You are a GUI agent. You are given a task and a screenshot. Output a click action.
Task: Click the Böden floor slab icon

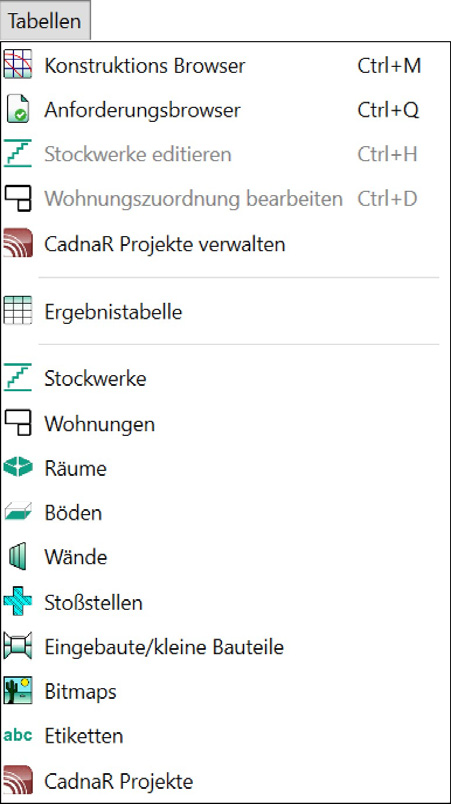pyautogui.click(x=18, y=512)
